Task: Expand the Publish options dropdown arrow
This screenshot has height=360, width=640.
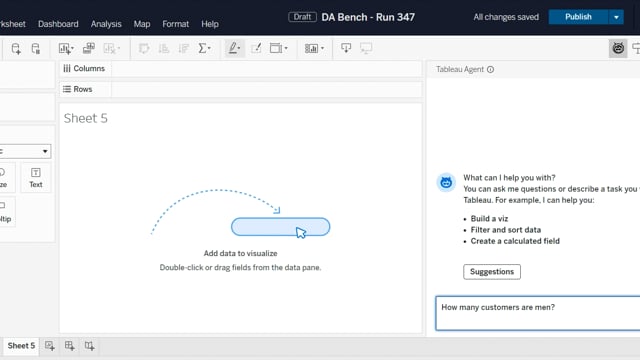Action: 616,17
